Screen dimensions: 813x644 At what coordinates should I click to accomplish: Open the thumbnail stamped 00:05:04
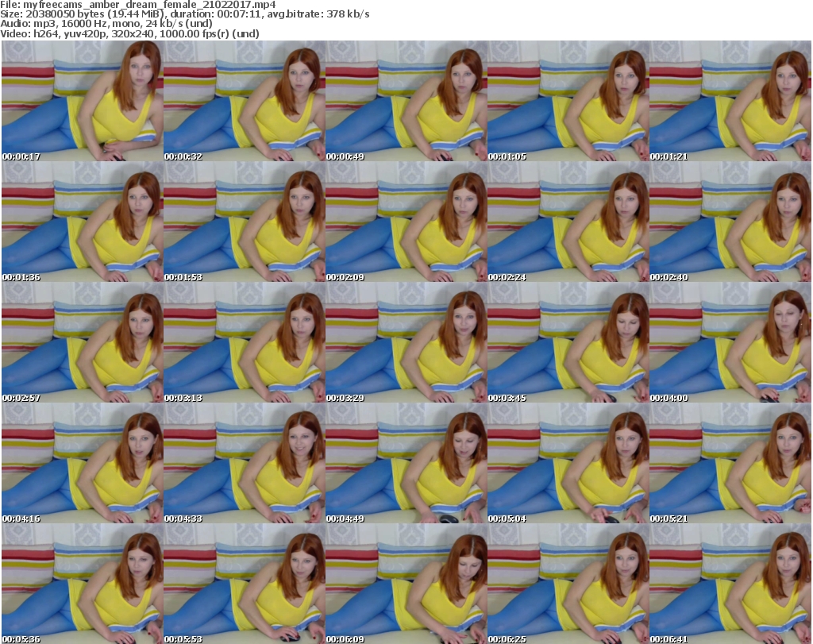568,464
